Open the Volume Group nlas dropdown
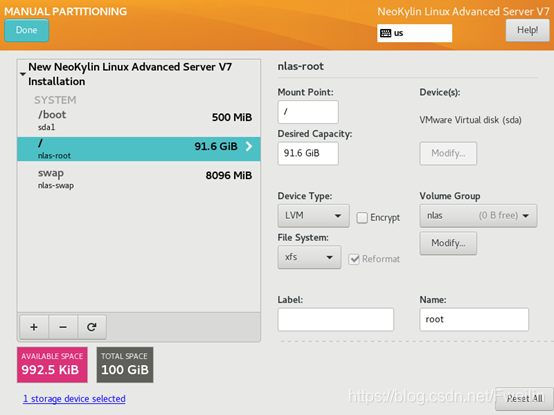The height and width of the screenshot is (415, 554). coord(478,215)
